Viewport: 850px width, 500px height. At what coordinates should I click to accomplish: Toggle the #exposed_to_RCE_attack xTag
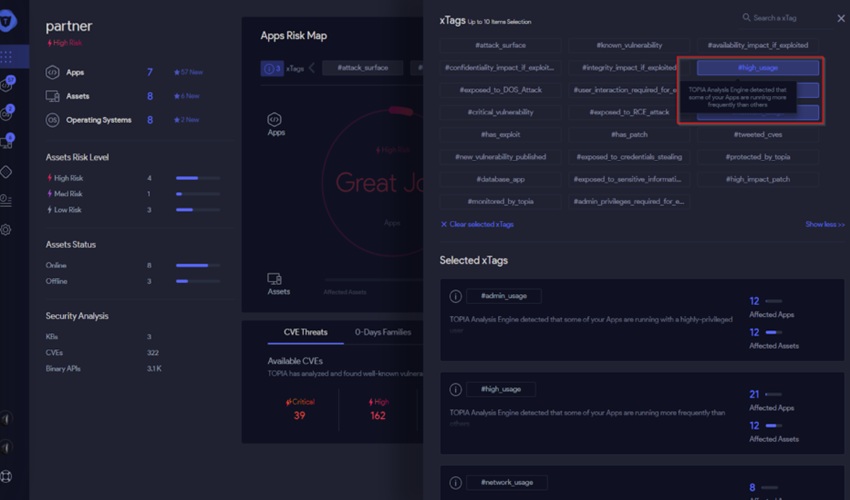coord(629,112)
